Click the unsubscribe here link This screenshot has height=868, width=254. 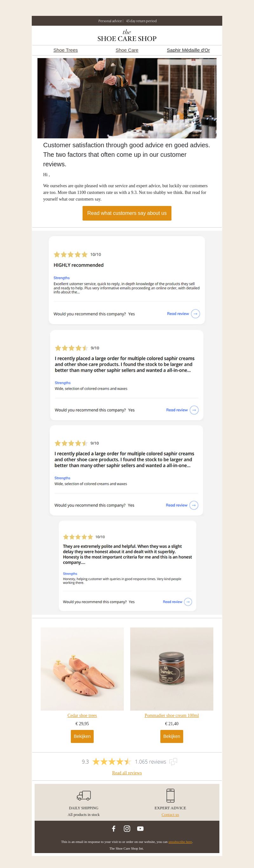(x=180, y=841)
